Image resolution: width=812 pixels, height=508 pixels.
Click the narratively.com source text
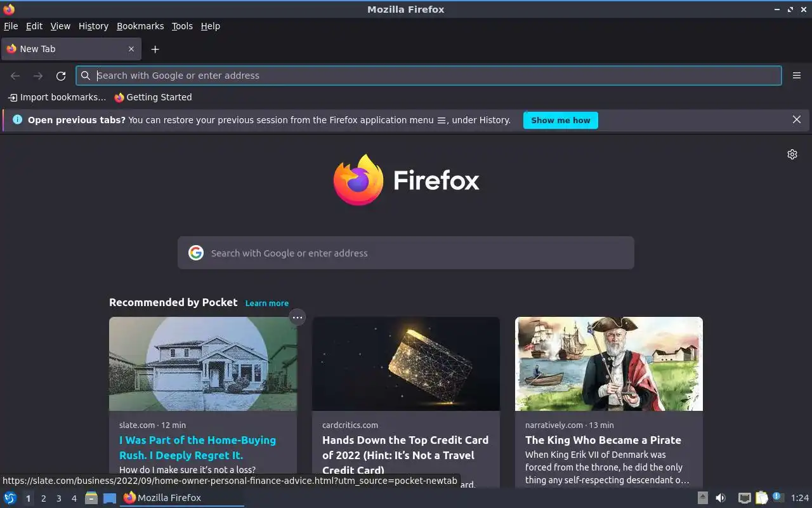[x=554, y=425]
